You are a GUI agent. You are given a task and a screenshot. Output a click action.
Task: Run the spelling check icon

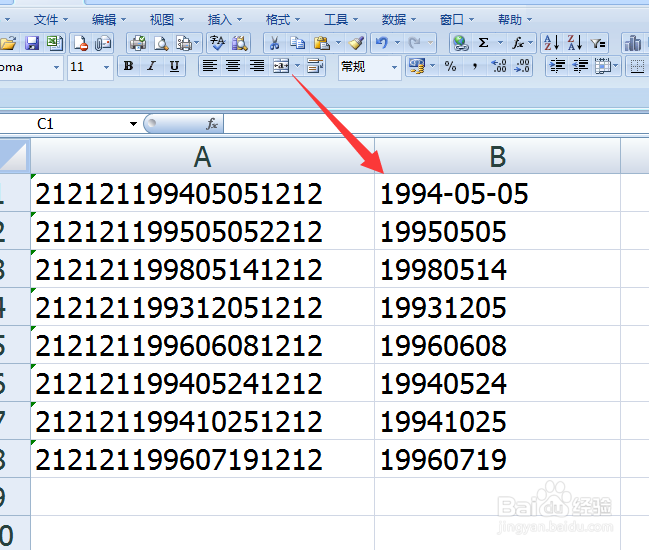point(217,43)
